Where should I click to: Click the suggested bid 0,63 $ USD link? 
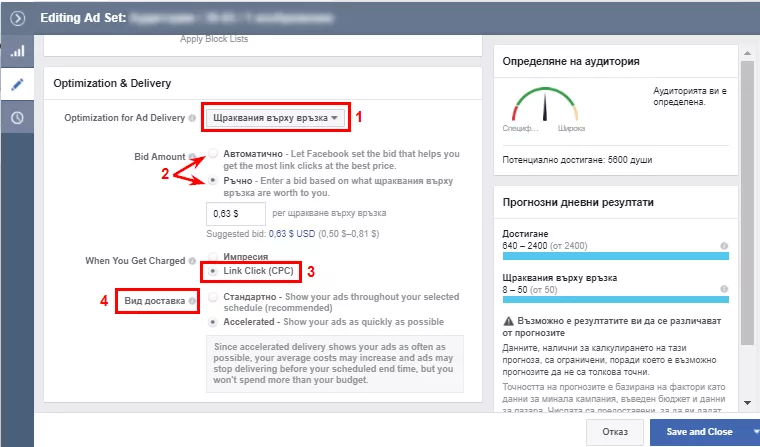[292, 234]
